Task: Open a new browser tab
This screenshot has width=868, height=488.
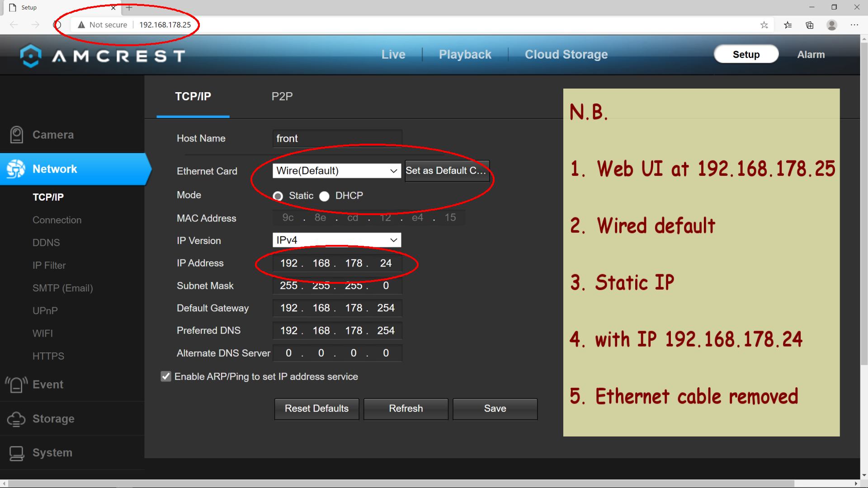Action: click(x=129, y=8)
